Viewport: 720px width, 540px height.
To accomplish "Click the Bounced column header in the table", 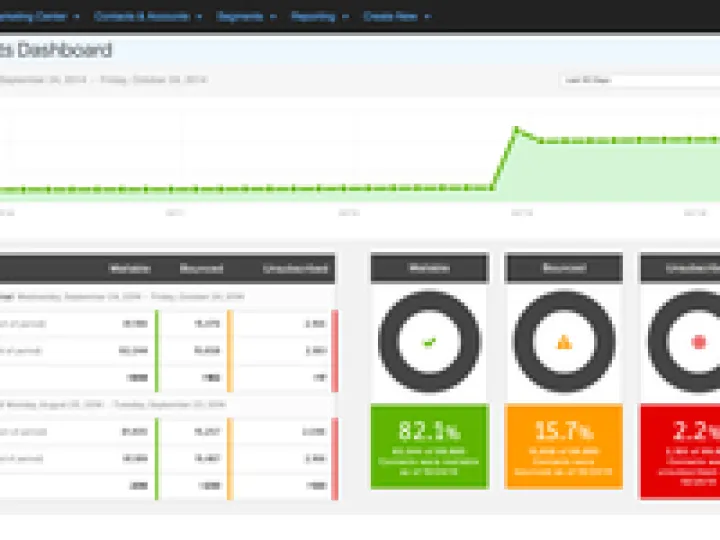I will (x=201, y=268).
